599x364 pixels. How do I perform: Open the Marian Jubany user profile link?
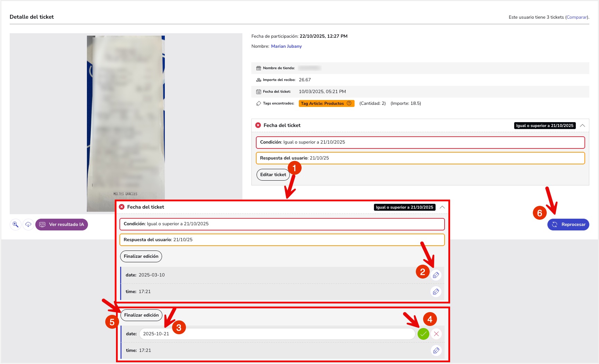click(286, 46)
